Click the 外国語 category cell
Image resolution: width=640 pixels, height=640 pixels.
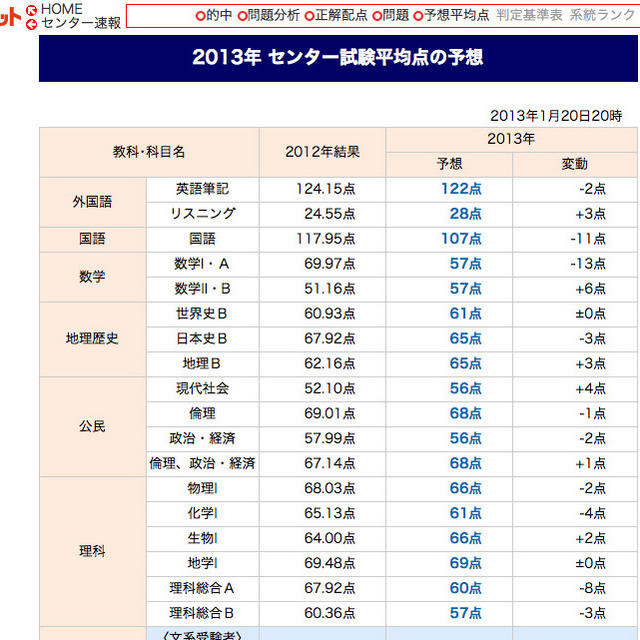tap(93, 202)
